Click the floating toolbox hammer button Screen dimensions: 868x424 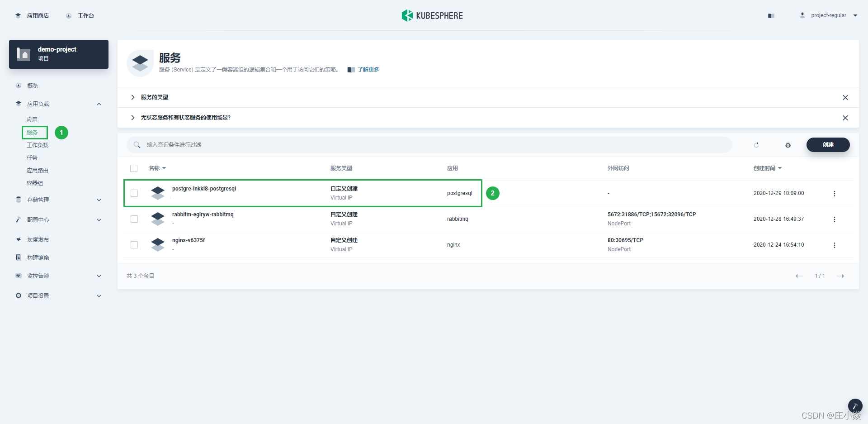855,406
